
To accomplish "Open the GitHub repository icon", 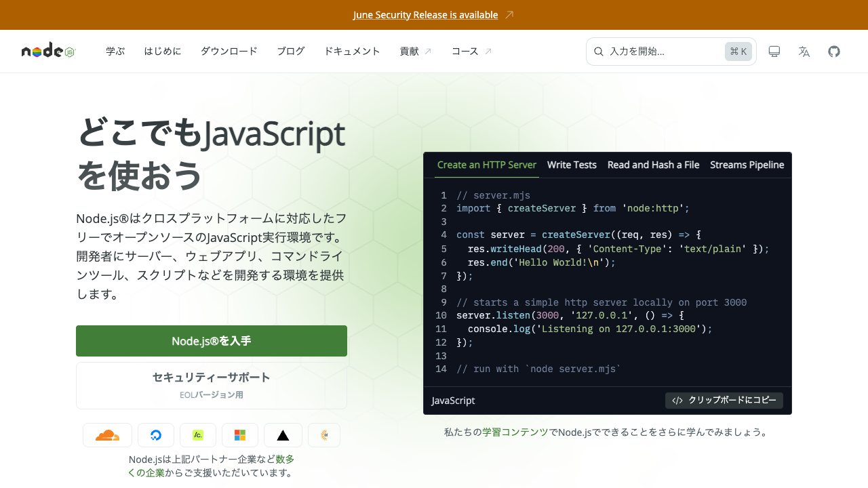I will (834, 52).
